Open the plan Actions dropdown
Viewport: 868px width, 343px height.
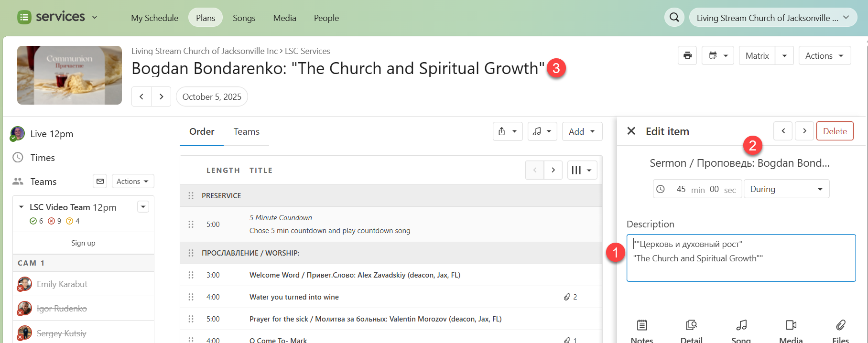[825, 55]
